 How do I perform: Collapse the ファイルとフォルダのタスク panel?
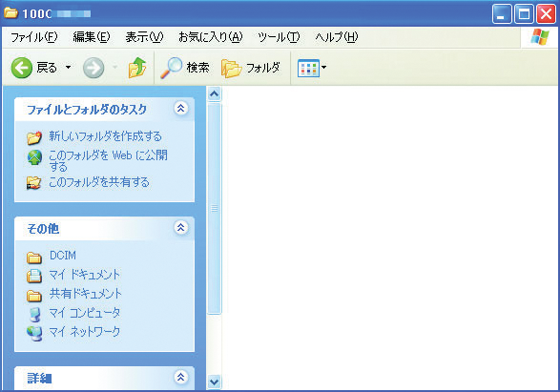point(181,108)
